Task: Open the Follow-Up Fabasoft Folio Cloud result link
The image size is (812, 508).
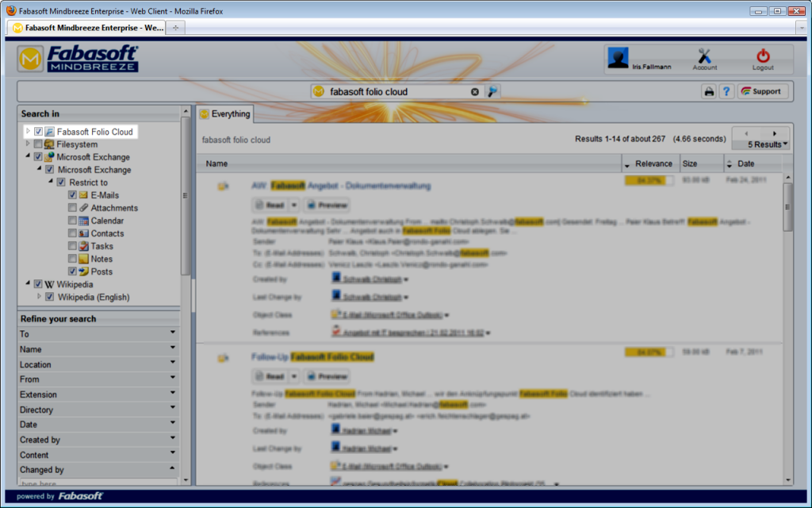Action: point(312,356)
